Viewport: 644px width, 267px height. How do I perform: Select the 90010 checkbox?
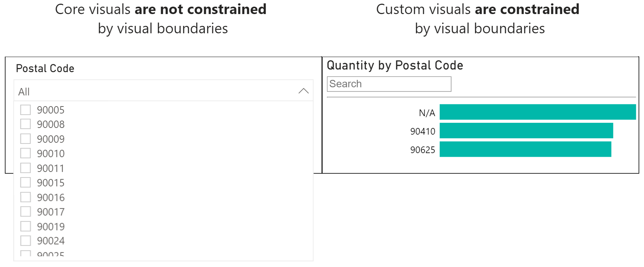point(25,153)
